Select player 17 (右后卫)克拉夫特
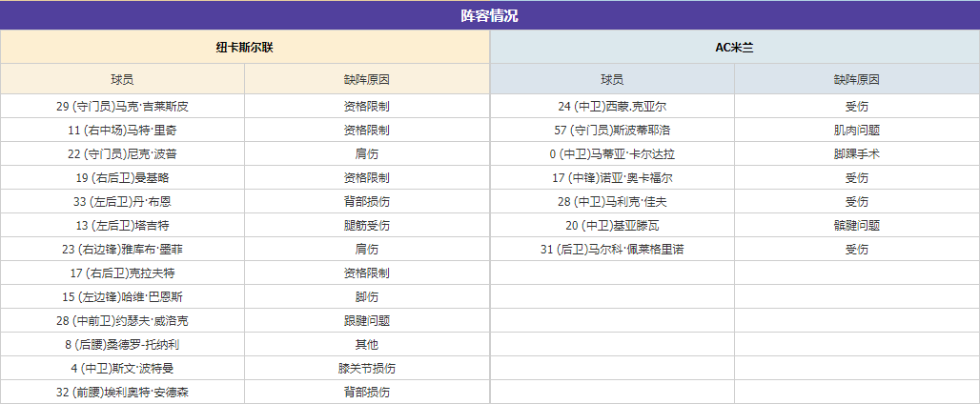Screen dimensions: 980x404 point(122,273)
